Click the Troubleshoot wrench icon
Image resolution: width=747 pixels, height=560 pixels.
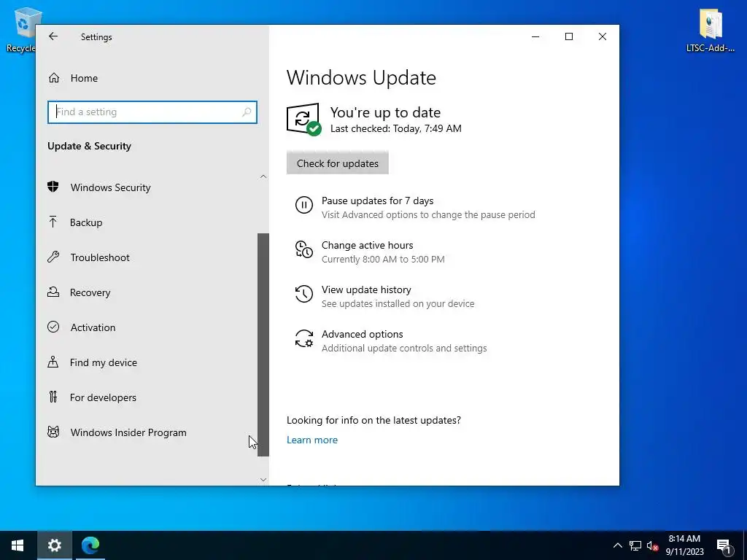click(x=53, y=257)
